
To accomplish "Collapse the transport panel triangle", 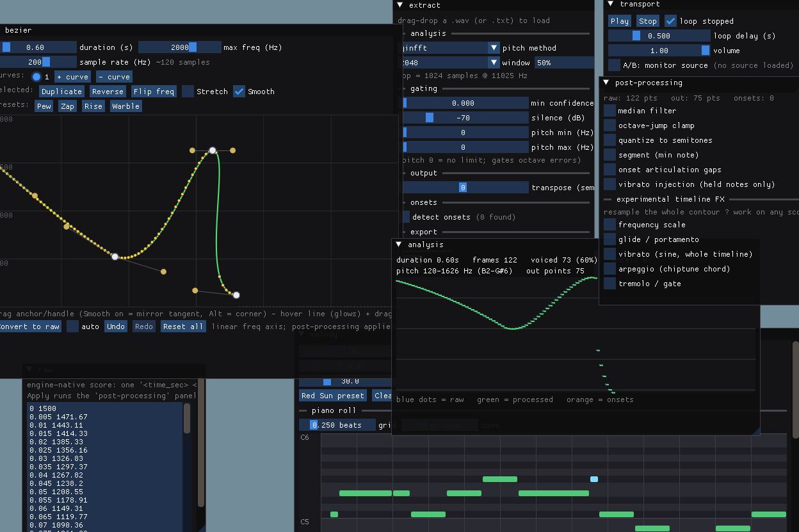I will tap(611, 4).
